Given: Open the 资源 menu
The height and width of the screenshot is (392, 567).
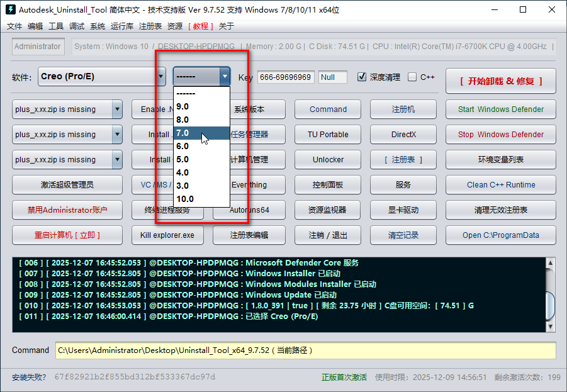Looking at the screenshot, I should (175, 26).
